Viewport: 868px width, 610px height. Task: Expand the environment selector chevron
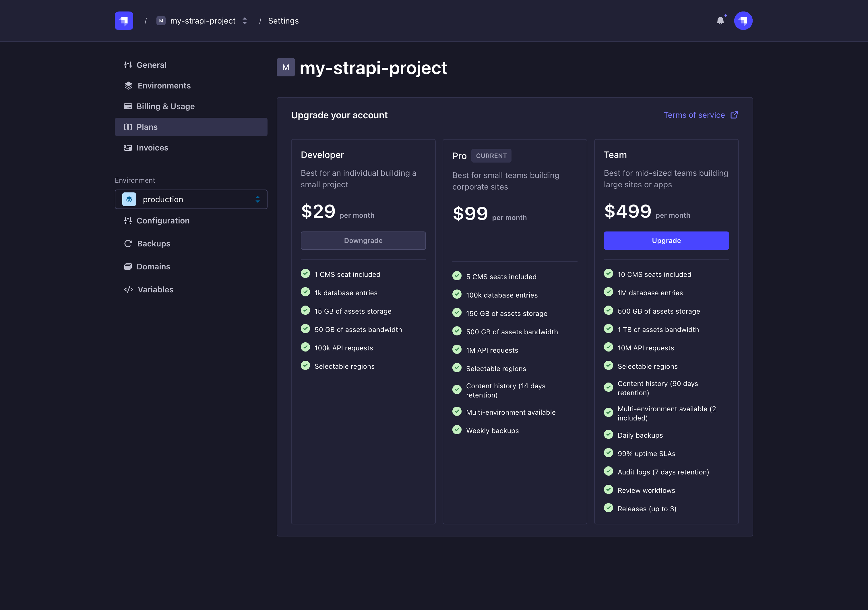[x=257, y=199]
